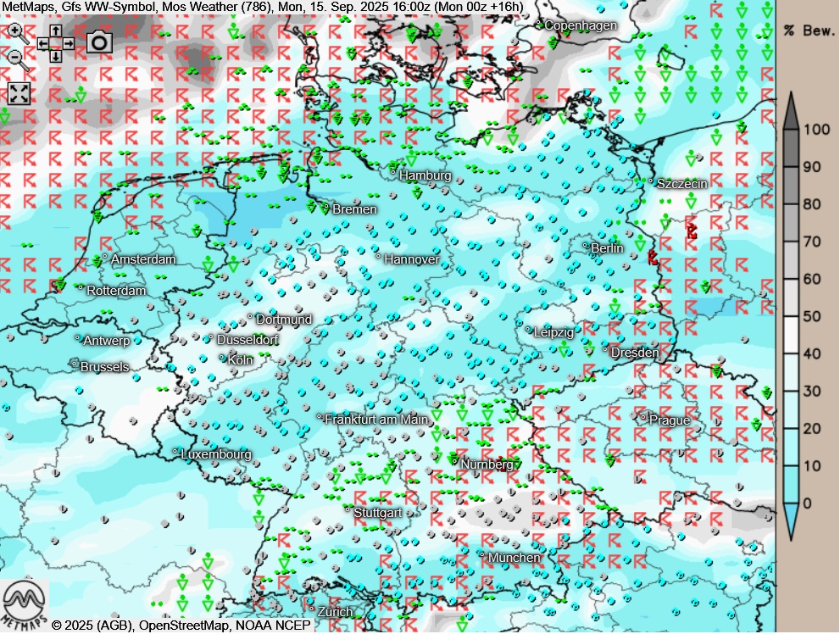This screenshot has width=840, height=634.
Task: Open the NOAA NCEP attribution link
Action: pyautogui.click(x=273, y=626)
